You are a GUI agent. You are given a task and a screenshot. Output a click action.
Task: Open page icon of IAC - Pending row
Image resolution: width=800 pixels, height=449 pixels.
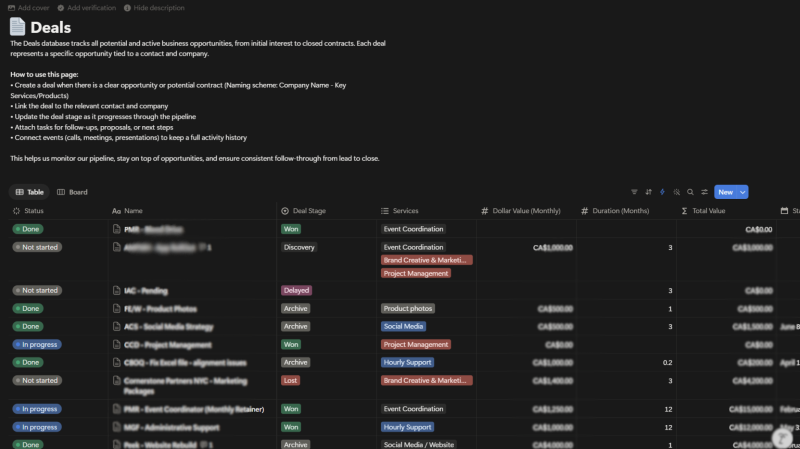[x=117, y=290]
